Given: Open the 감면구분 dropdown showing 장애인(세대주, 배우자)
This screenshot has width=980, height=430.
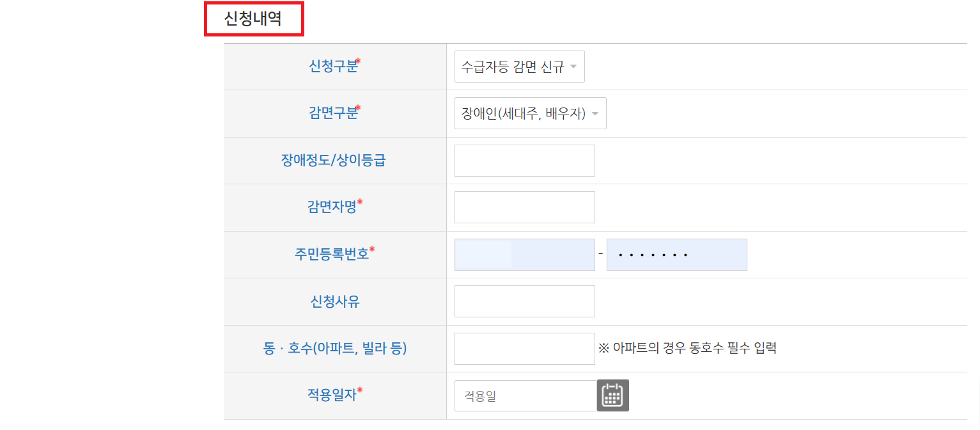Looking at the screenshot, I should click(x=529, y=113).
